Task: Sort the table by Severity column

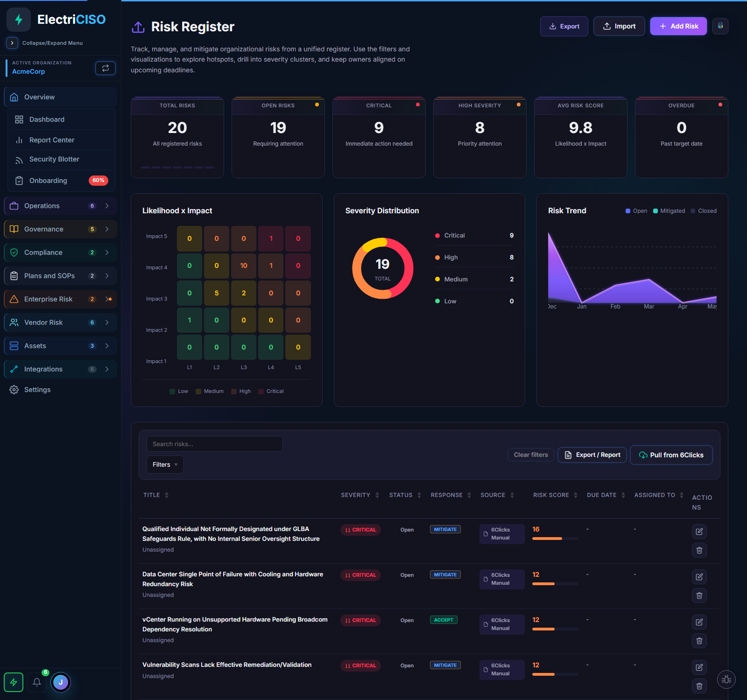Action: (360, 495)
